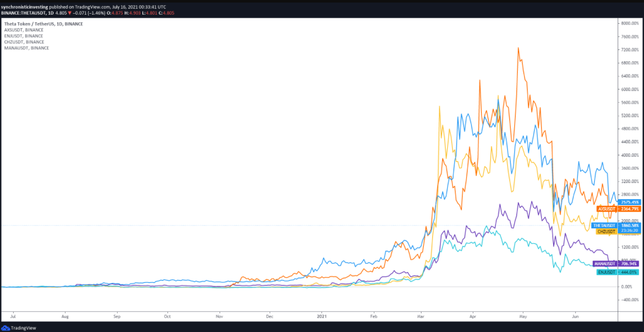Viewport: 644px width, 332px height.
Task: Click the 23:26:20 bar countdown timer
Action: pos(628,230)
